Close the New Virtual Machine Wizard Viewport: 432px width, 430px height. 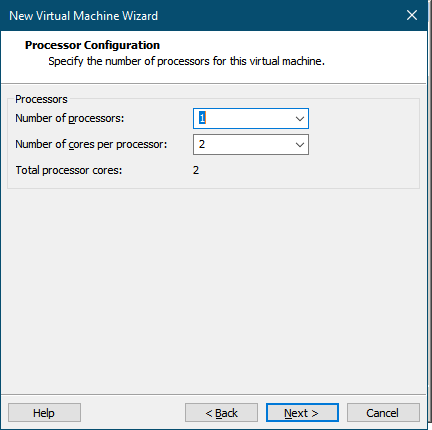(x=412, y=15)
